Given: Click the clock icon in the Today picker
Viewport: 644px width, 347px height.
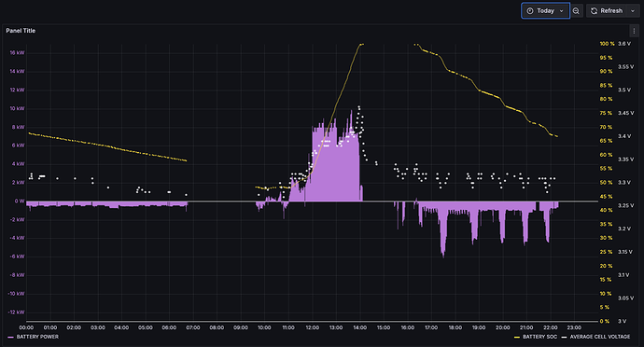Looking at the screenshot, I should coord(530,11).
